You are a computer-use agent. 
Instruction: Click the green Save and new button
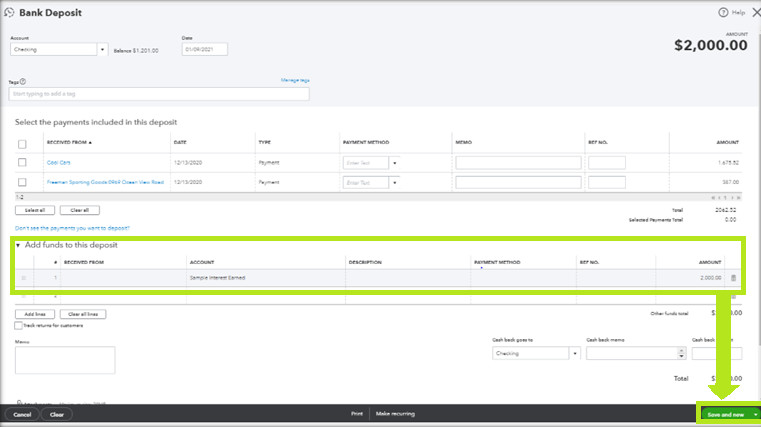click(726, 414)
